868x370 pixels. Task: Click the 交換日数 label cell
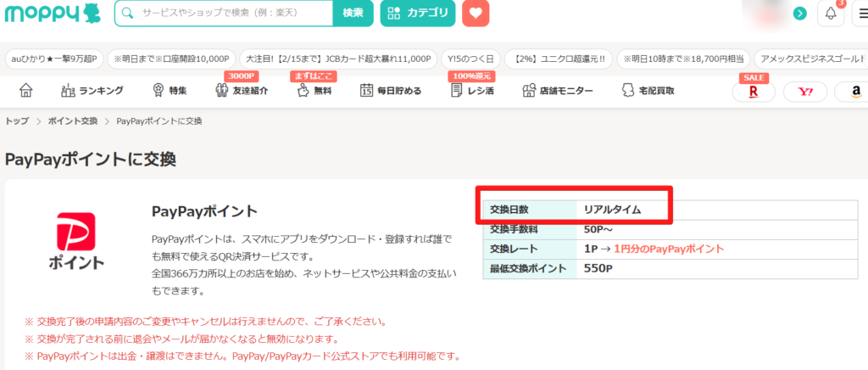[x=530, y=210]
